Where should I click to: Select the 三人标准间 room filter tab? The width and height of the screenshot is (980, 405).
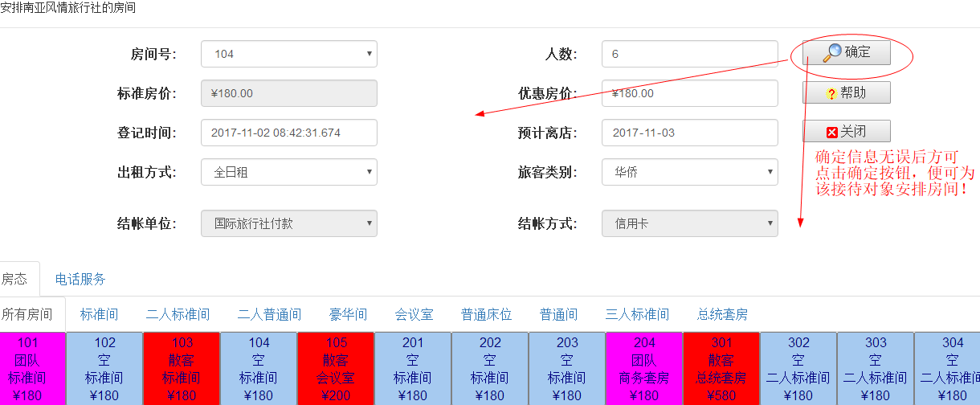(x=638, y=314)
